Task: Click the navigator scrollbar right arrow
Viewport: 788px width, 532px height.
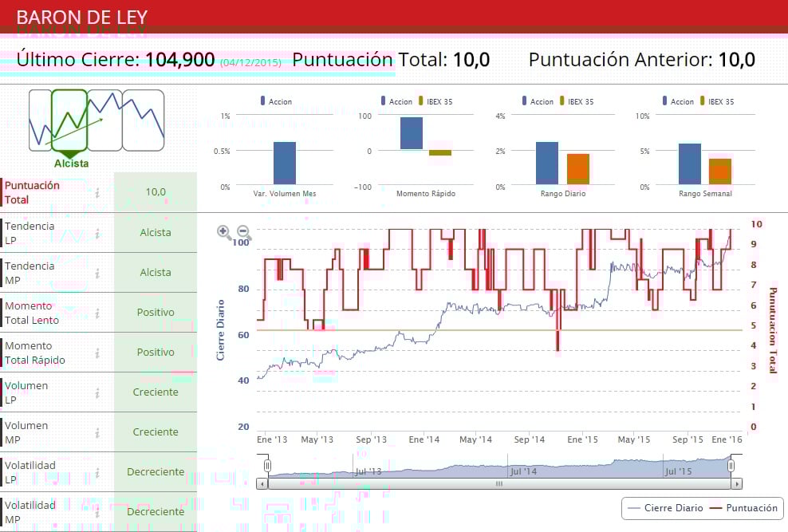Action: coord(737,484)
